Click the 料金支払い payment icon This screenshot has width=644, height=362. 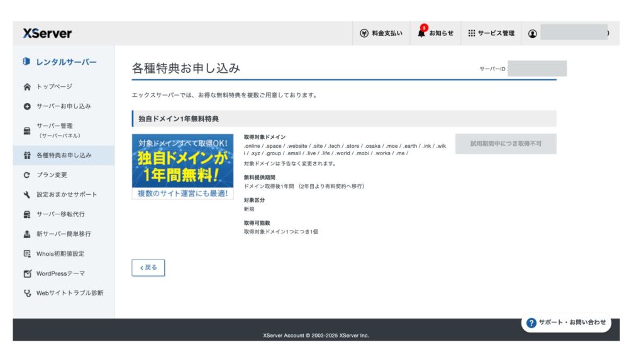click(365, 33)
